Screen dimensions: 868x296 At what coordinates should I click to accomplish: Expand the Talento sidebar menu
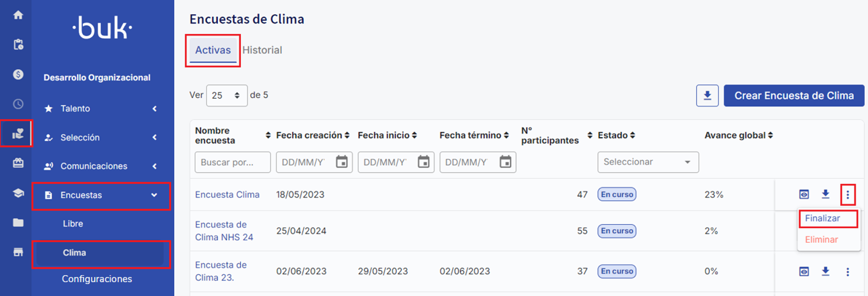point(101,109)
